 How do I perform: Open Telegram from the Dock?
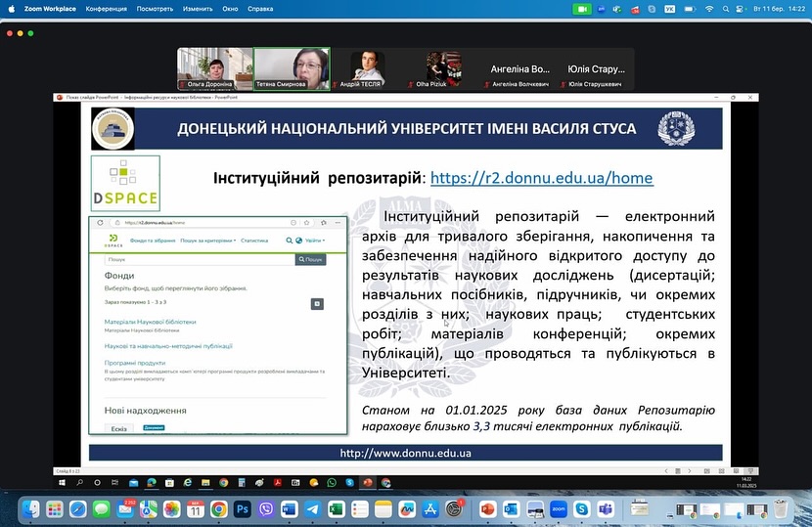pyautogui.click(x=313, y=509)
